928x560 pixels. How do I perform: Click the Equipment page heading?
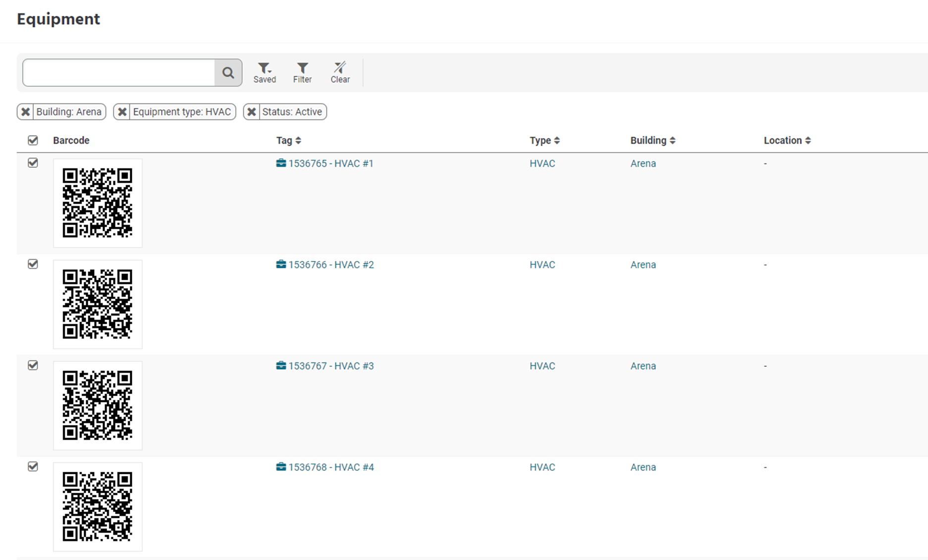click(x=58, y=19)
